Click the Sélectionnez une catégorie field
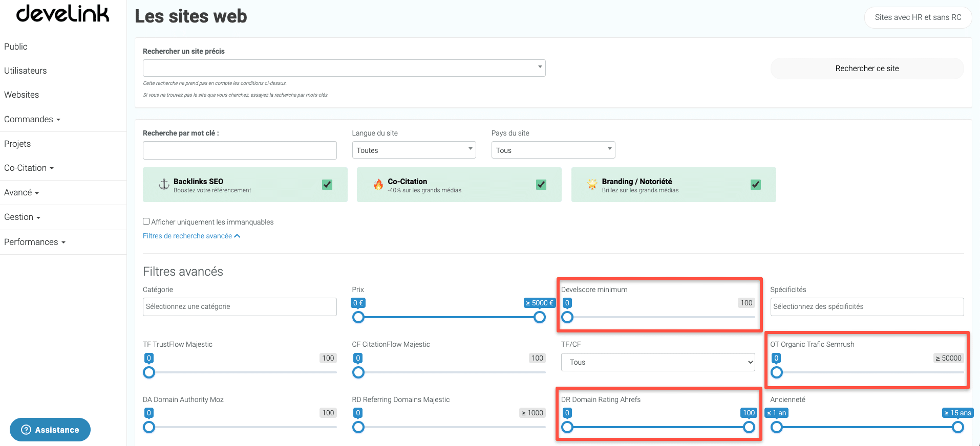980x446 pixels. (x=240, y=306)
